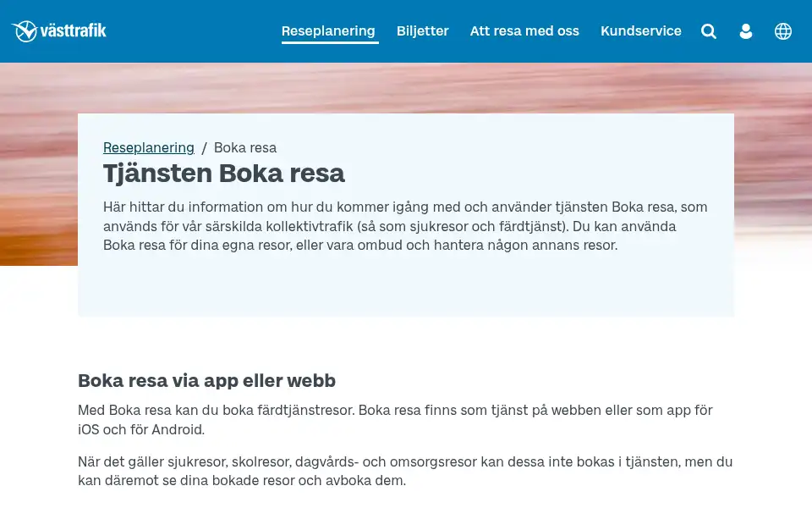Image resolution: width=812 pixels, height=508 pixels.
Task: Select the Reseplanering menu item
Action: pos(328,31)
